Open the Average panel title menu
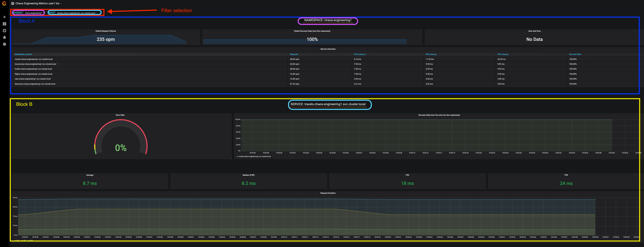The image size is (644, 247). pos(90,175)
